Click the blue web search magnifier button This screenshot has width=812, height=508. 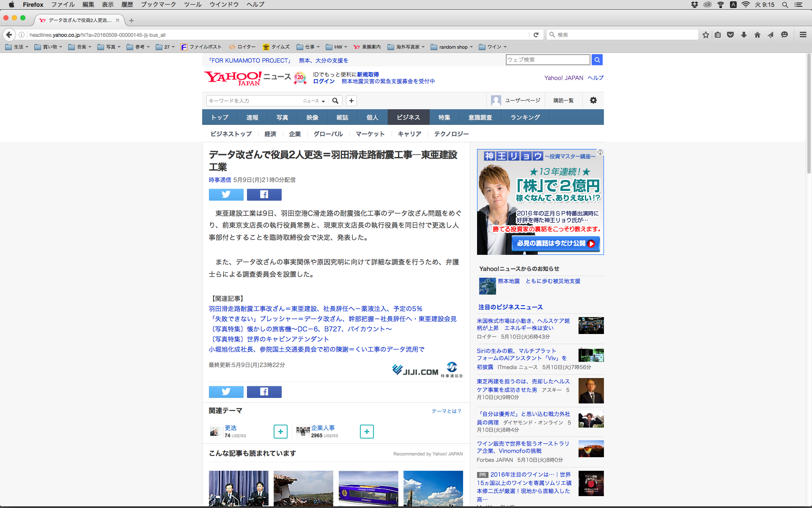tap(597, 60)
